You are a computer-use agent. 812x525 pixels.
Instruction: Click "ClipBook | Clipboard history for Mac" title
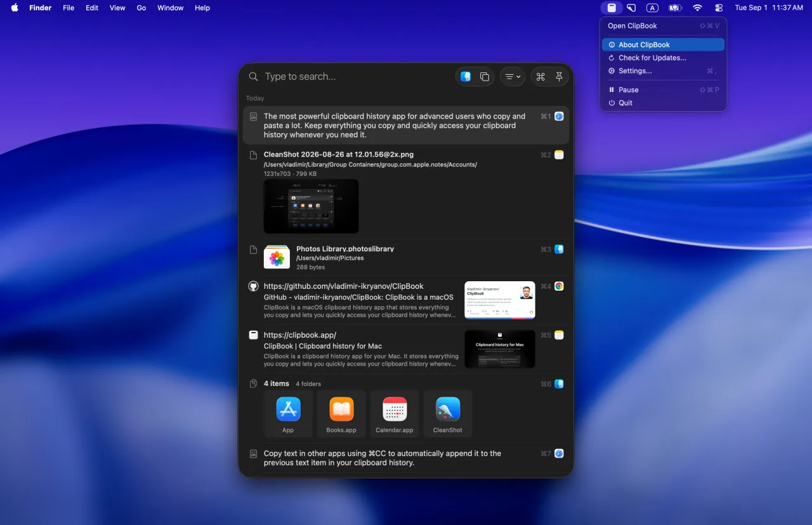point(323,346)
